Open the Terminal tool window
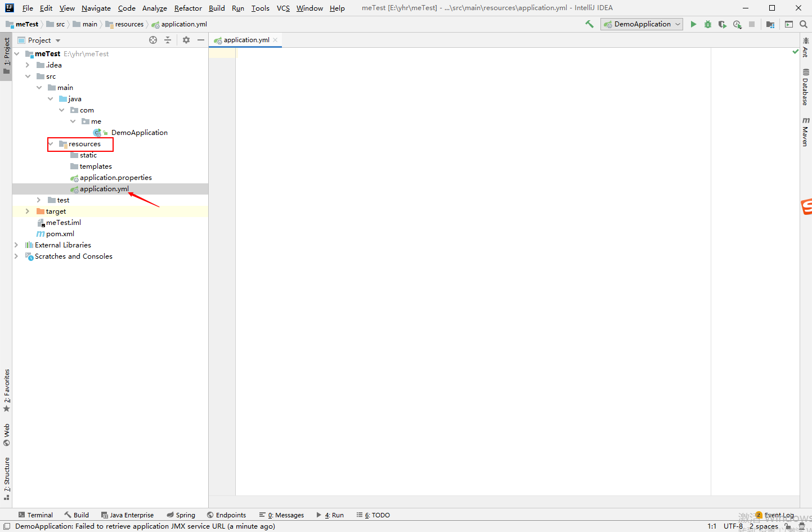 (x=35, y=515)
